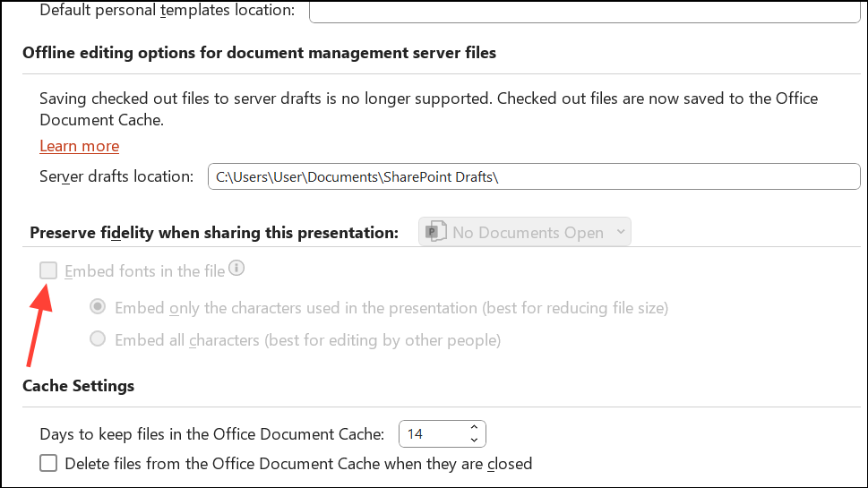
Task: Click the info icon beside Embed fonts
Action: point(237,268)
